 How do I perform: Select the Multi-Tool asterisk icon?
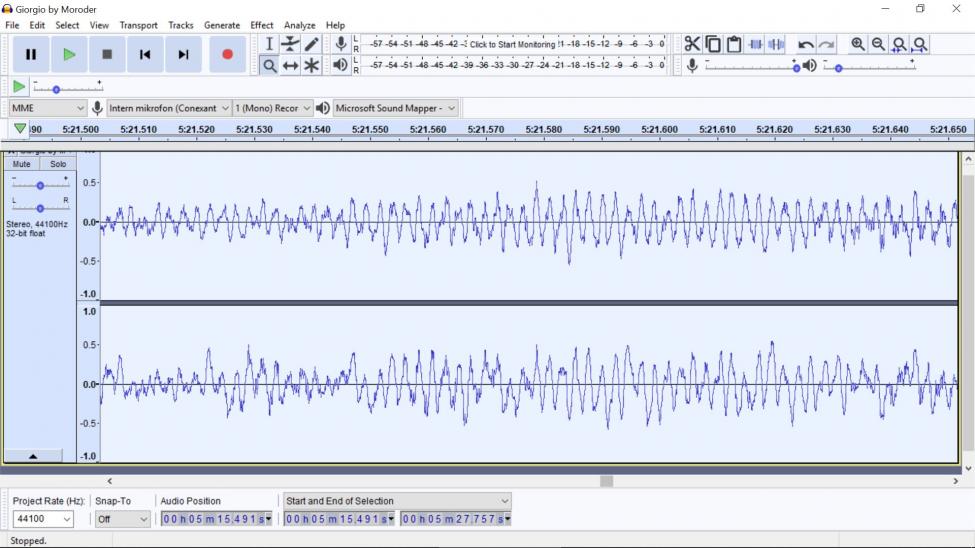tap(312, 65)
